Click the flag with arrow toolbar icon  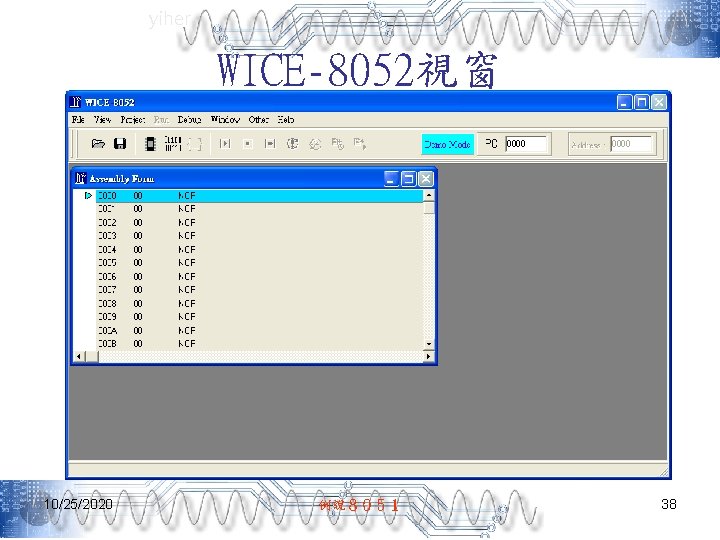tap(360, 144)
